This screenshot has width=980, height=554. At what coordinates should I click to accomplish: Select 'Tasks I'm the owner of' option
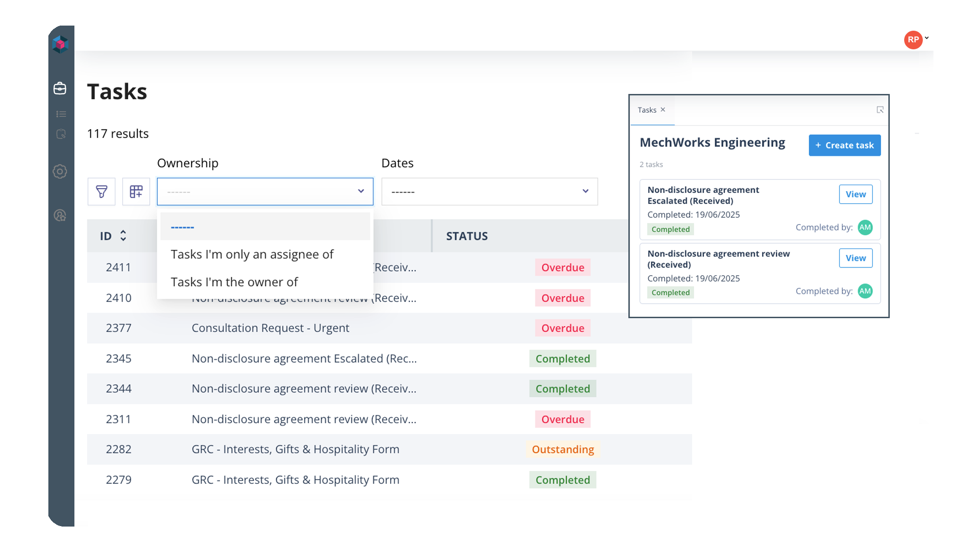pyautogui.click(x=234, y=282)
